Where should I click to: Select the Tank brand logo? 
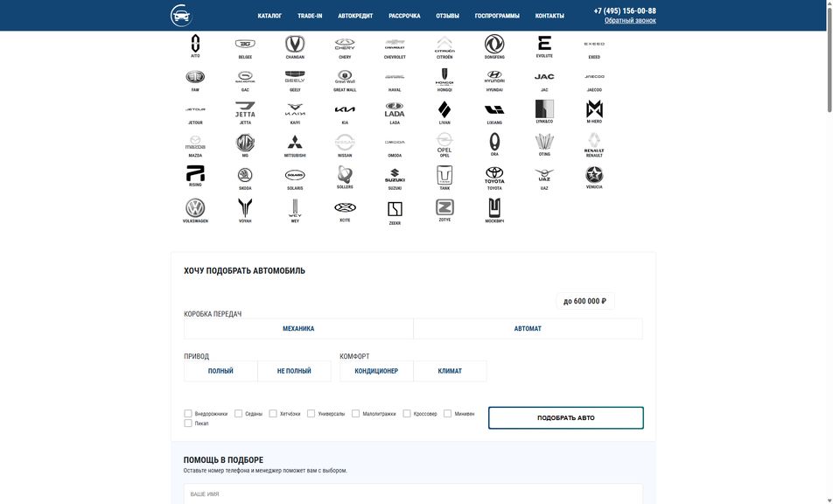[444, 175]
